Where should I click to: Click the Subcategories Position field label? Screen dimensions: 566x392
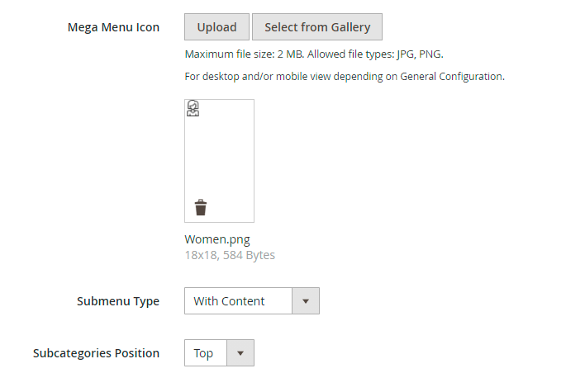(96, 353)
